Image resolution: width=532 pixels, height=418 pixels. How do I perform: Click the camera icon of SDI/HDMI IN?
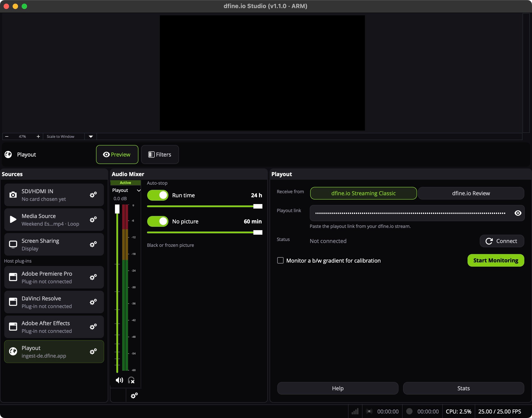tap(13, 195)
